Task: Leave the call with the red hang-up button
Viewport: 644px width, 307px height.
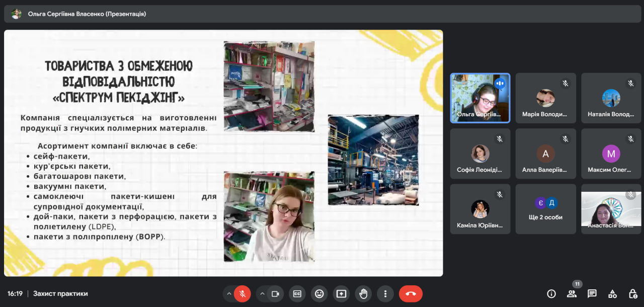Action: 411,294
